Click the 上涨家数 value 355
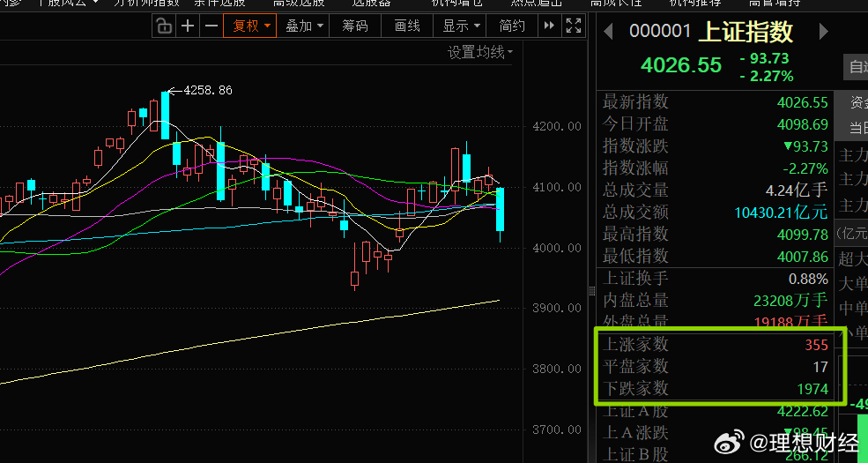868x463 pixels. 817,345
